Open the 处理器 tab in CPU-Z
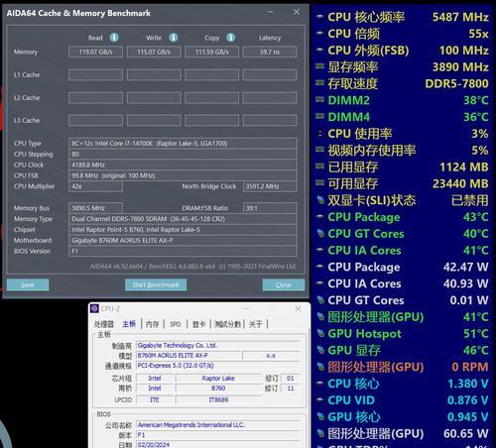496x448 pixels. coord(104,324)
